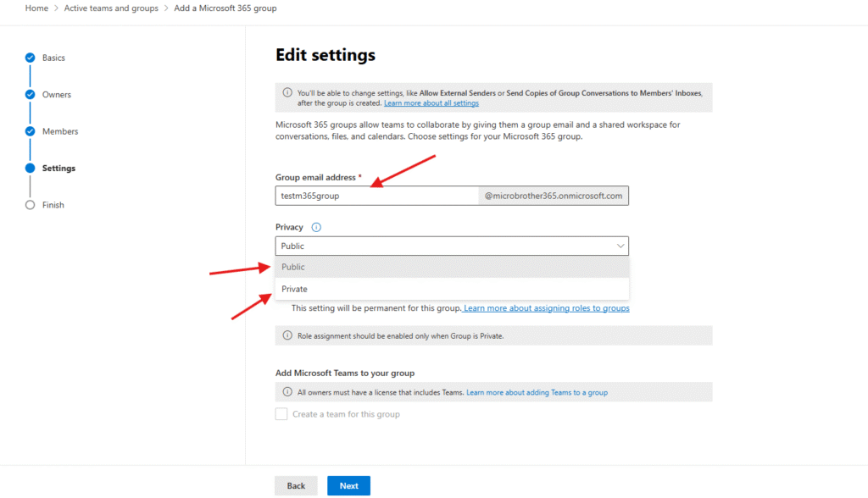Open Active teams and groups breadcrumb
868x498 pixels.
coord(110,8)
